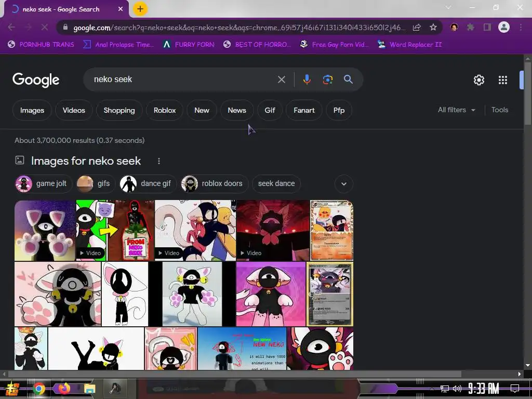The height and width of the screenshot is (399, 532).
Task: Bookmark this page with star icon
Action: pyautogui.click(x=433, y=27)
